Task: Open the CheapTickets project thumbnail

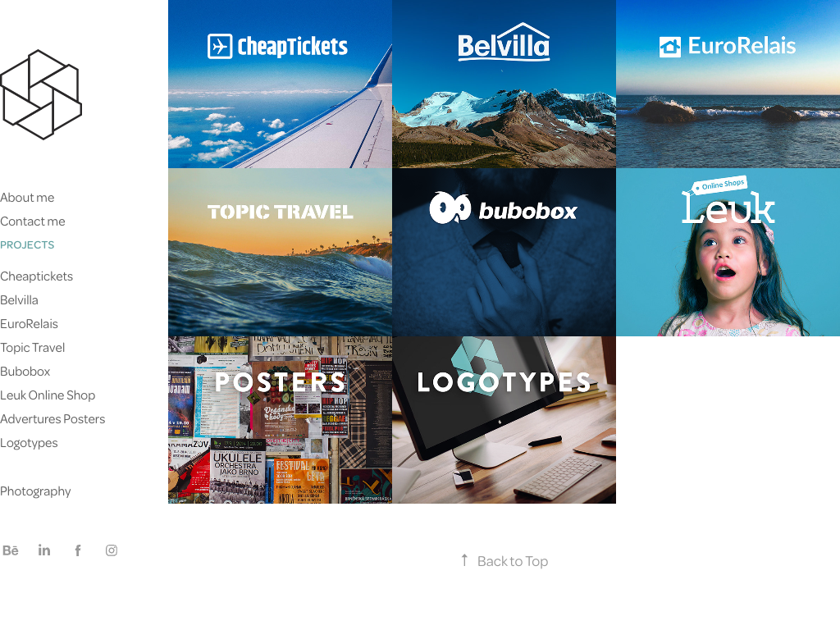Action: point(281,84)
